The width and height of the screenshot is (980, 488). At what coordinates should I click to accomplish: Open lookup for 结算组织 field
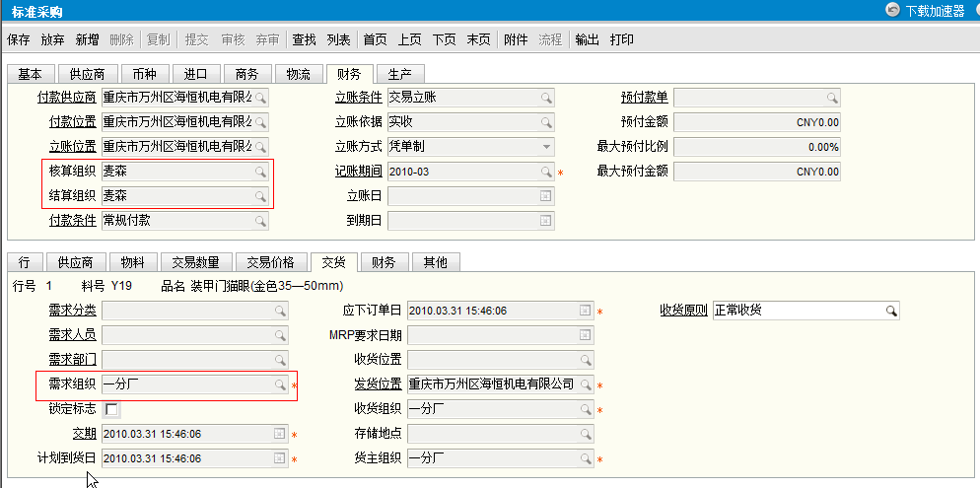[x=260, y=196]
